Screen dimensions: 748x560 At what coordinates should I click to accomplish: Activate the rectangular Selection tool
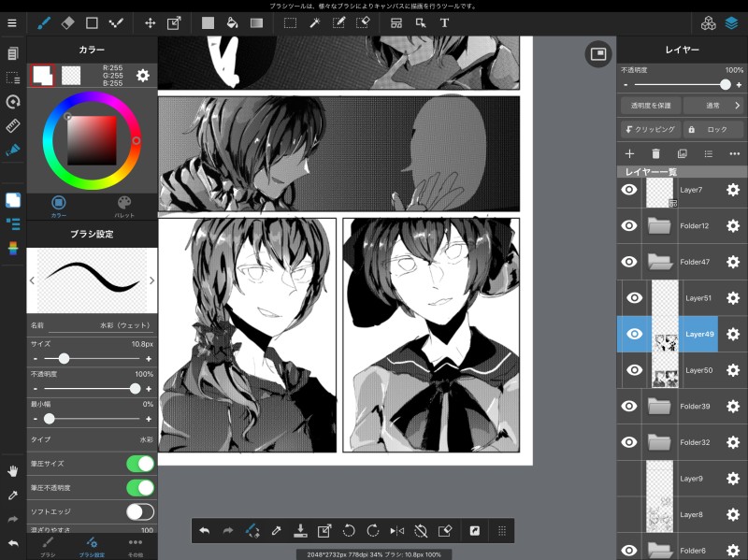290,22
